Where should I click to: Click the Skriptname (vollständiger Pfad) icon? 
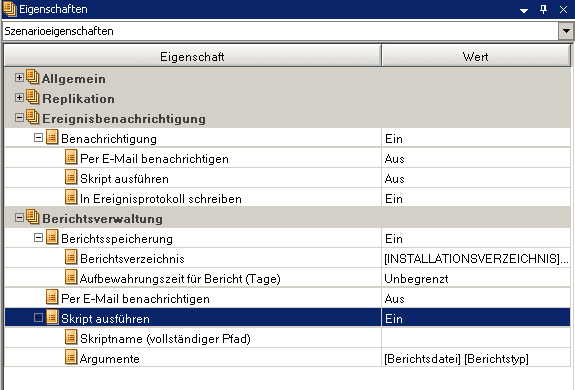pos(71,337)
